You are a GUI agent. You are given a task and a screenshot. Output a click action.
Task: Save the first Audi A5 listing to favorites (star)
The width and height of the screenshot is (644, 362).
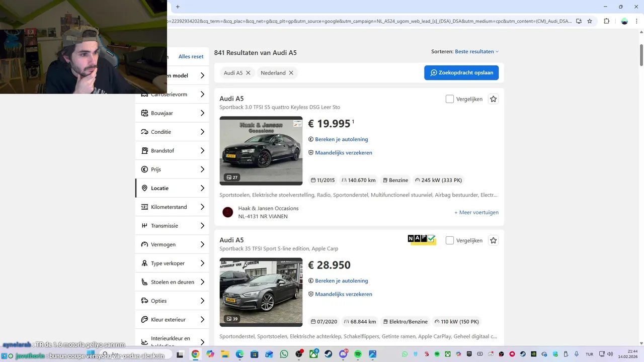tap(493, 99)
